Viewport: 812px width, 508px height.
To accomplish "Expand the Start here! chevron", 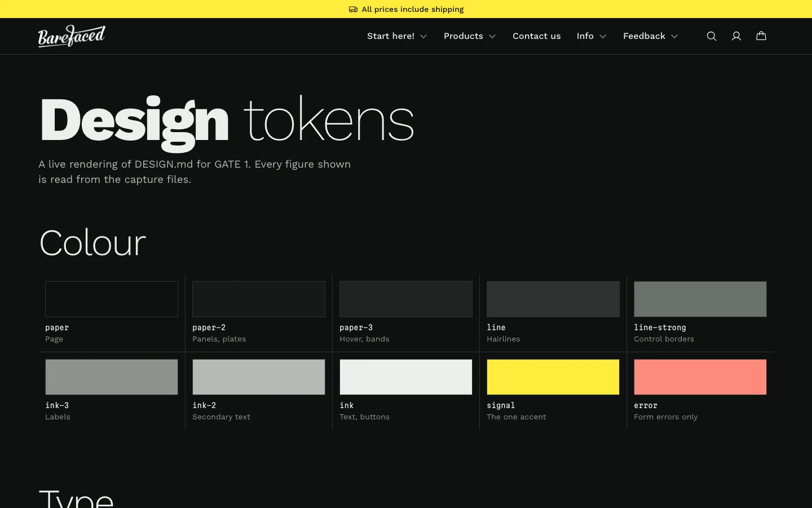I will [x=423, y=36].
